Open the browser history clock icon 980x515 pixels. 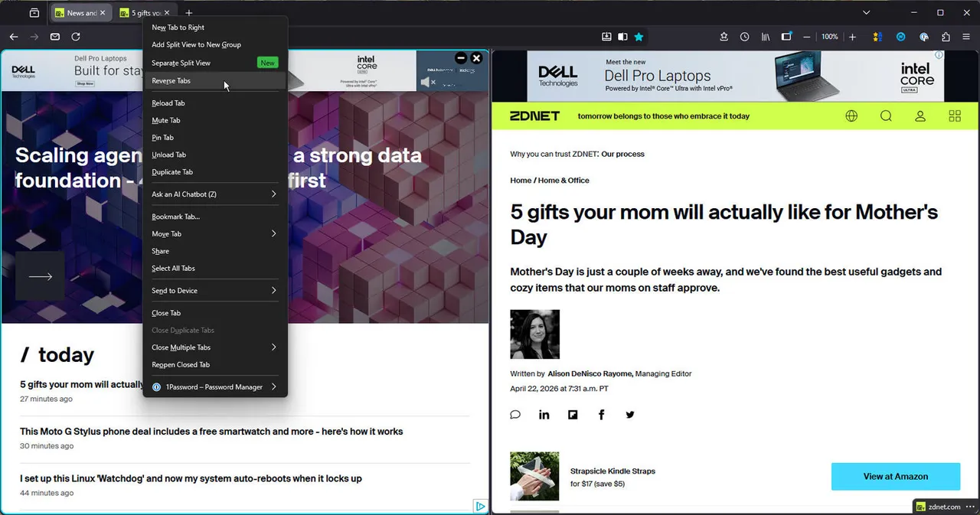(744, 37)
